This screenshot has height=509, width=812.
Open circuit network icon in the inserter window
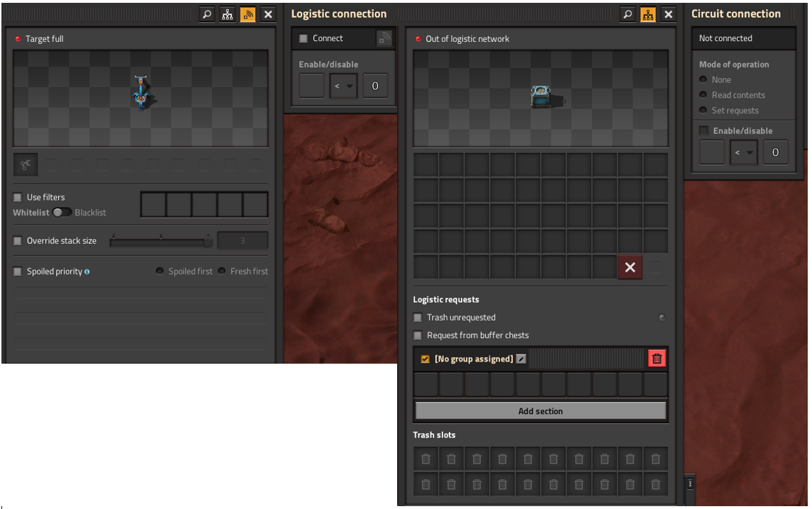tap(227, 14)
